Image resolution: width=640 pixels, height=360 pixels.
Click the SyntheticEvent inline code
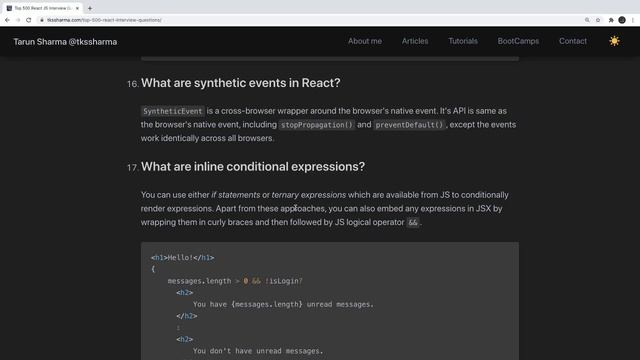[172, 111]
